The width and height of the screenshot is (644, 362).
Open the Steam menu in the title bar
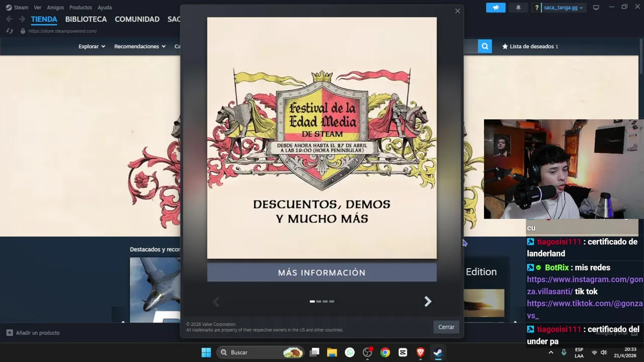tap(17, 8)
